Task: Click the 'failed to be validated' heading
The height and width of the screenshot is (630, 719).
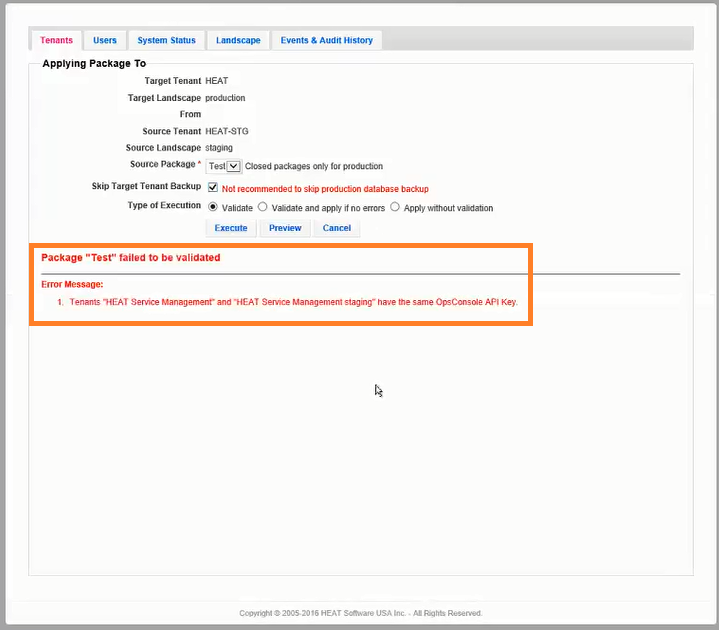Action: pyautogui.click(x=131, y=257)
